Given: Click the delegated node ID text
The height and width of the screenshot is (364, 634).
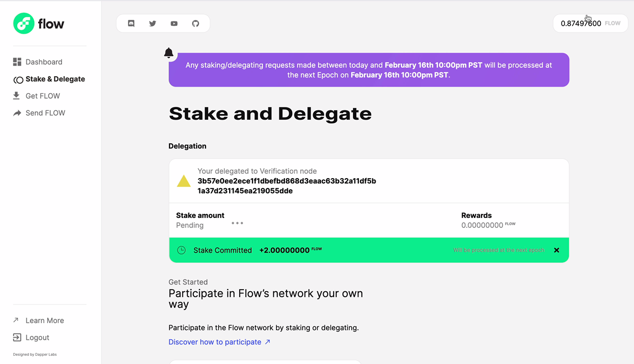Looking at the screenshot, I should [x=287, y=186].
